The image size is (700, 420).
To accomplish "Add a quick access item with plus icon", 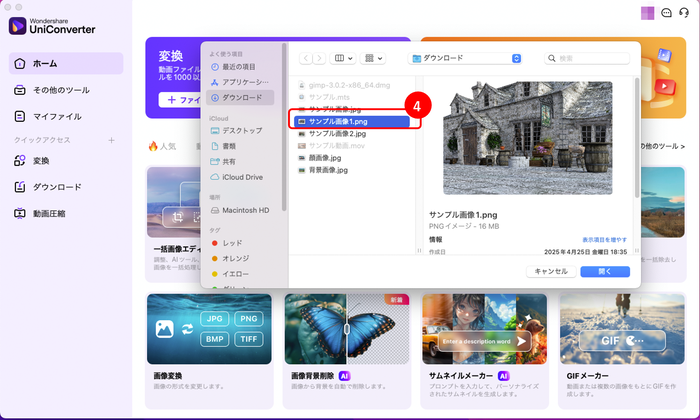I will click(111, 140).
